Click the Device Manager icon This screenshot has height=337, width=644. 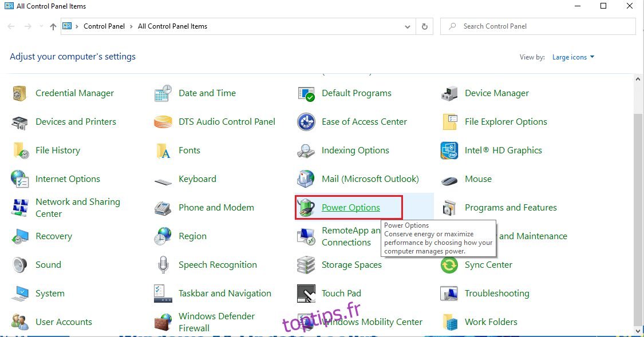[449, 93]
